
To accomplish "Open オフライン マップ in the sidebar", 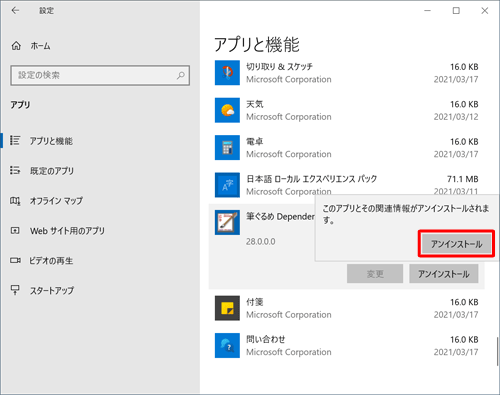I will point(56,201).
